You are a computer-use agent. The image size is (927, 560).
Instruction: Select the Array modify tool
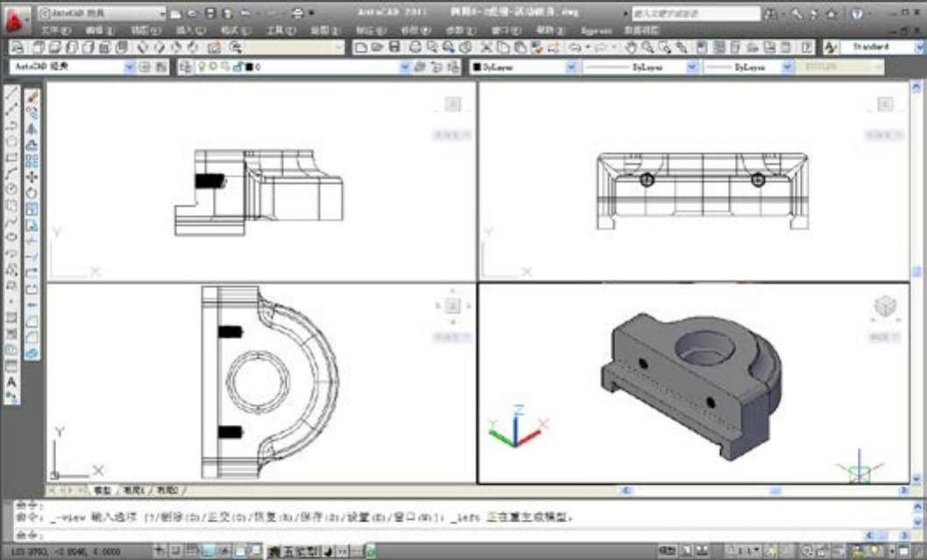pos(32,160)
